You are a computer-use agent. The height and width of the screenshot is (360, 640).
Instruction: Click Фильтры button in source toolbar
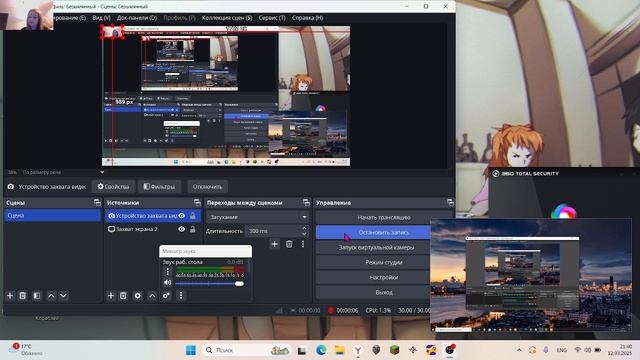[159, 187]
